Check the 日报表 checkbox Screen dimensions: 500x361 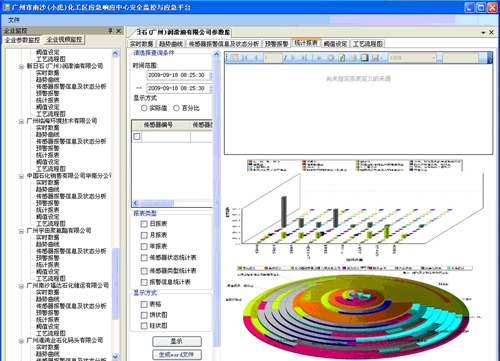(x=144, y=224)
